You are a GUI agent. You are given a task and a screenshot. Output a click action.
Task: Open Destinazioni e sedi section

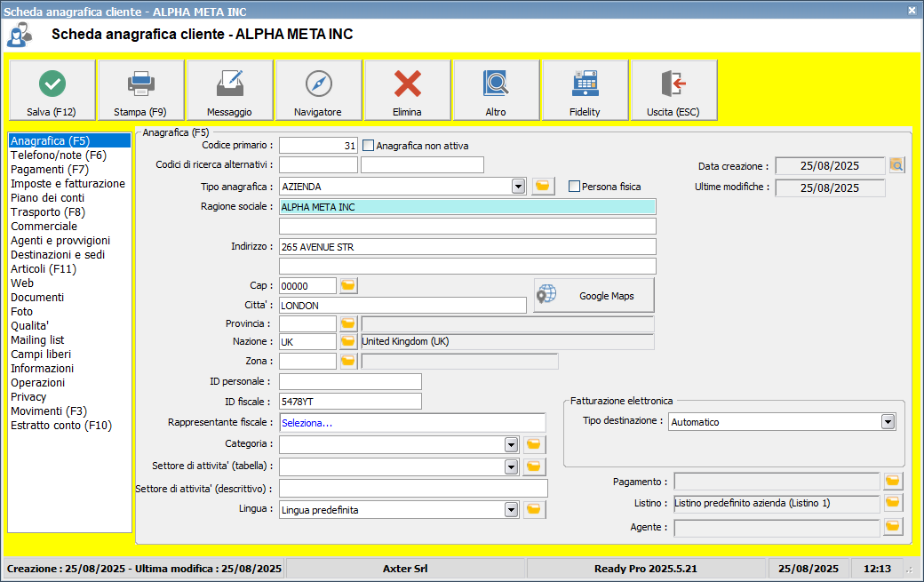click(x=69, y=254)
